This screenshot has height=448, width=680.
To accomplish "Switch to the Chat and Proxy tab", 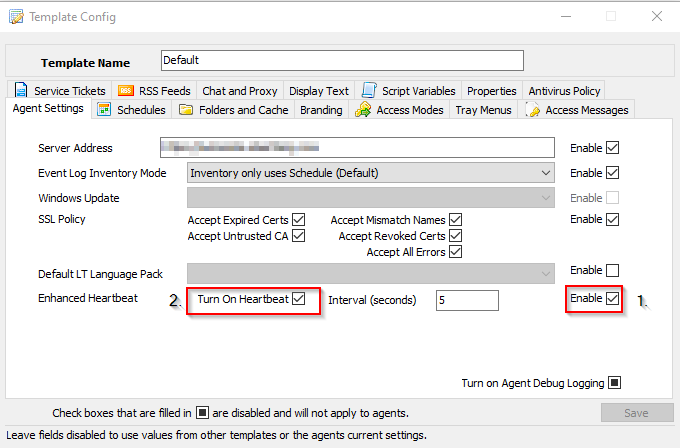I will (241, 91).
